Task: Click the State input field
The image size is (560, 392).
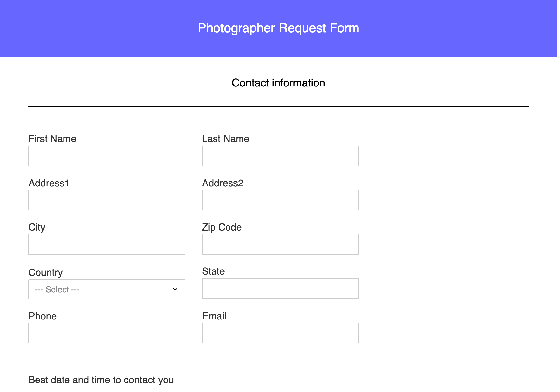Action: point(280,288)
